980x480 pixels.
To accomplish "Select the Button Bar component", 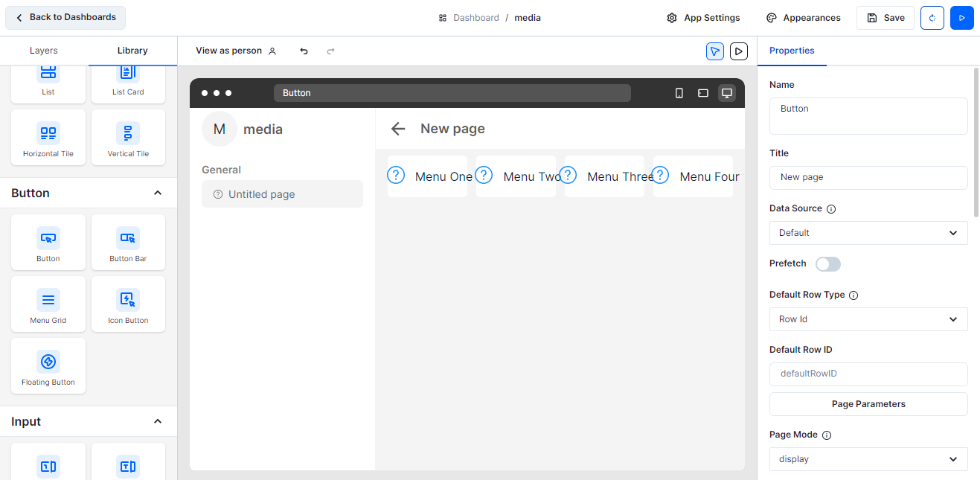I will [128, 243].
